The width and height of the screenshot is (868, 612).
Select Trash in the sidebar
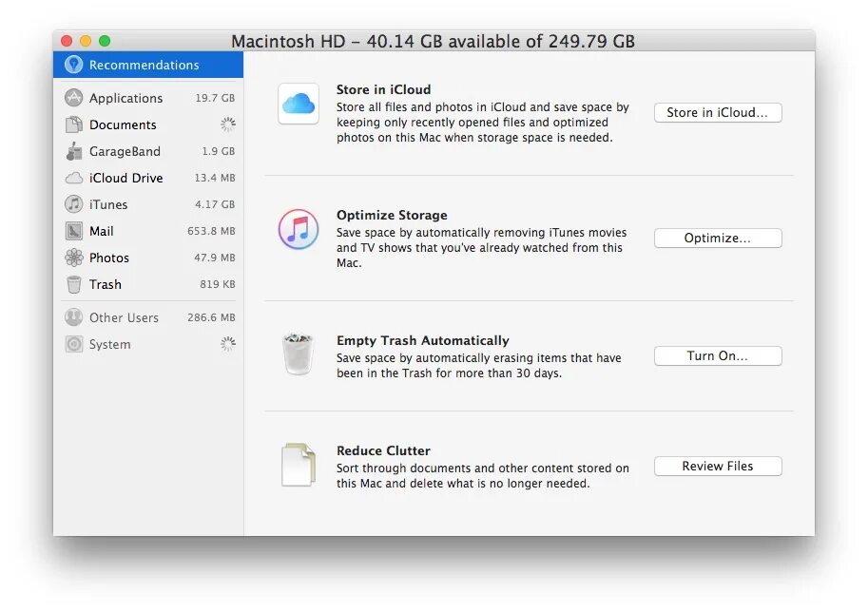pyautogui.click(x=148, y=284)
